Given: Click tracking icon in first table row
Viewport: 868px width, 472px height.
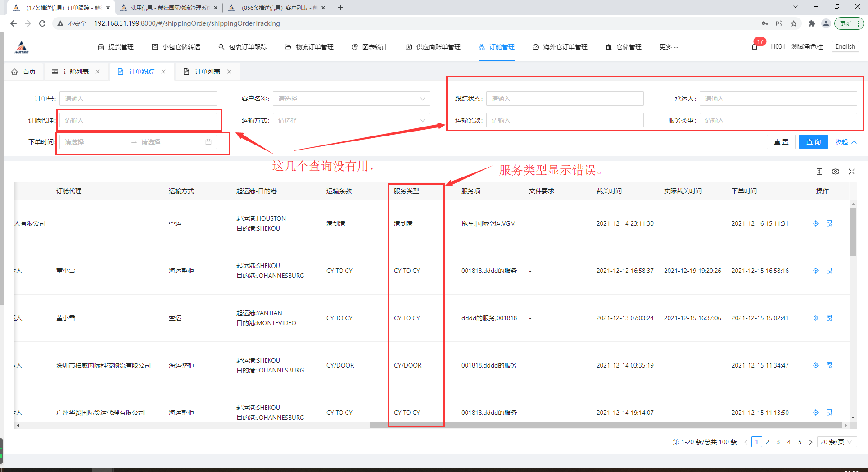Looking at the screenshot, I should coord(816,223).
